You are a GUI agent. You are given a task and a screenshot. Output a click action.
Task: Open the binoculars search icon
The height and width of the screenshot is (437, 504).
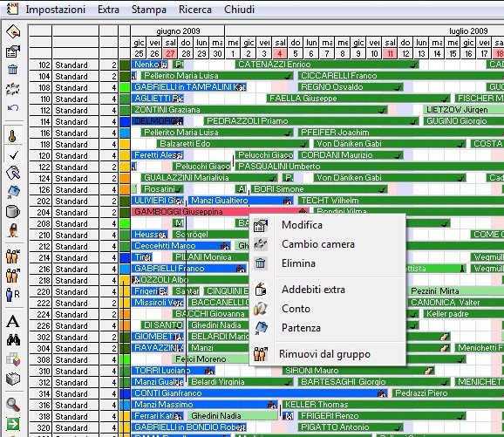coord(13,339)
